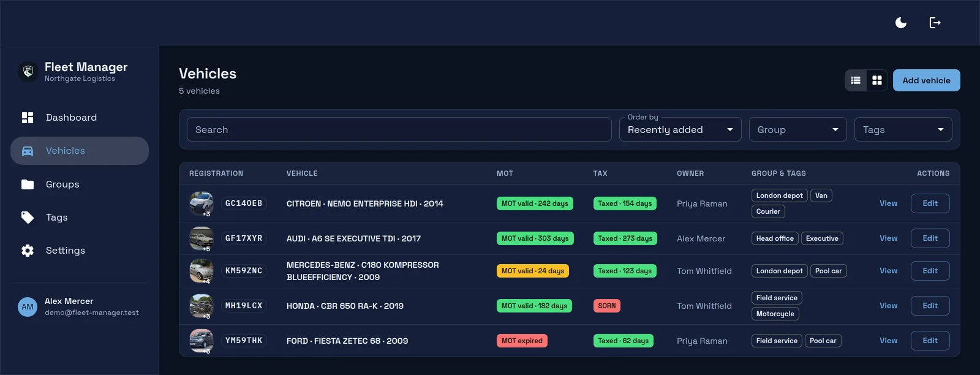
Task: Edit the YM59THK Ford Fiesta
Action: coord(930,341)
